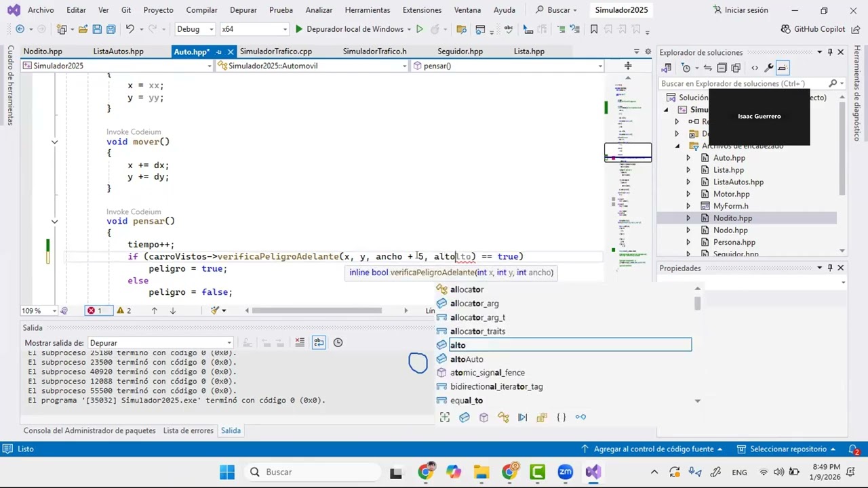Click the Undo arrow in the toolbar
The image size is (868, 488).
[x=130, y=29]
